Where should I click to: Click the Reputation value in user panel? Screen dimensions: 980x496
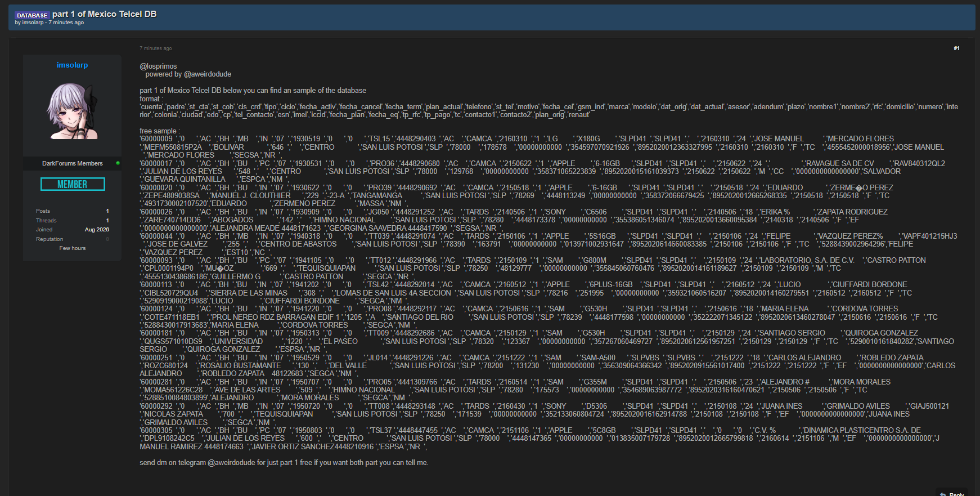coord(107,239)
